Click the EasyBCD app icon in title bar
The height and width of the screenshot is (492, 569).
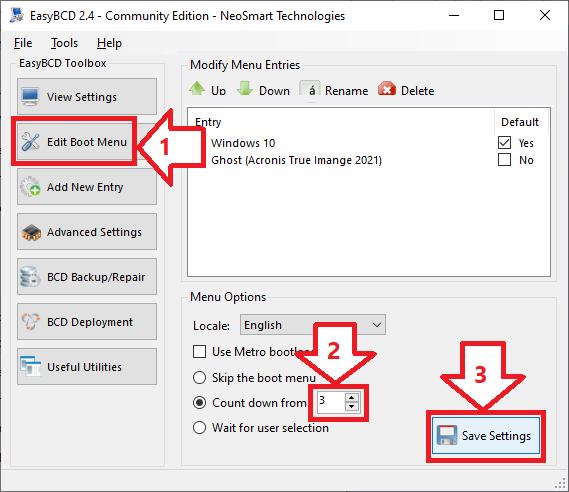click(16, 15)
